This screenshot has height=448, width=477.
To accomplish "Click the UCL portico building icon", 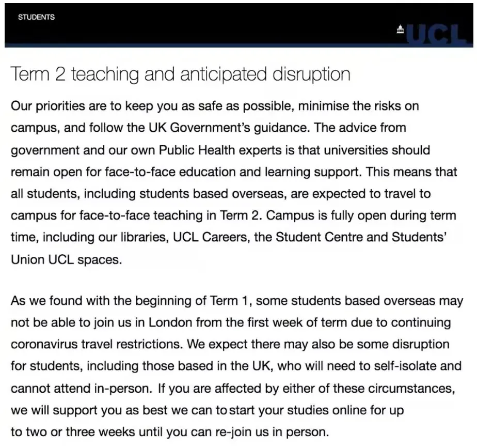I will [400, 30].
